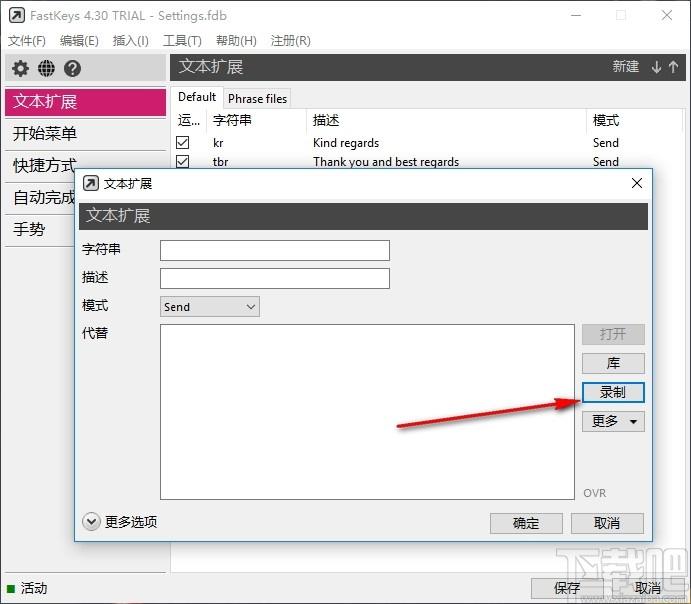Open the 文件(F) menu
Image resolution: width=691 pixels, height=604 pixels.
[26, 41]
